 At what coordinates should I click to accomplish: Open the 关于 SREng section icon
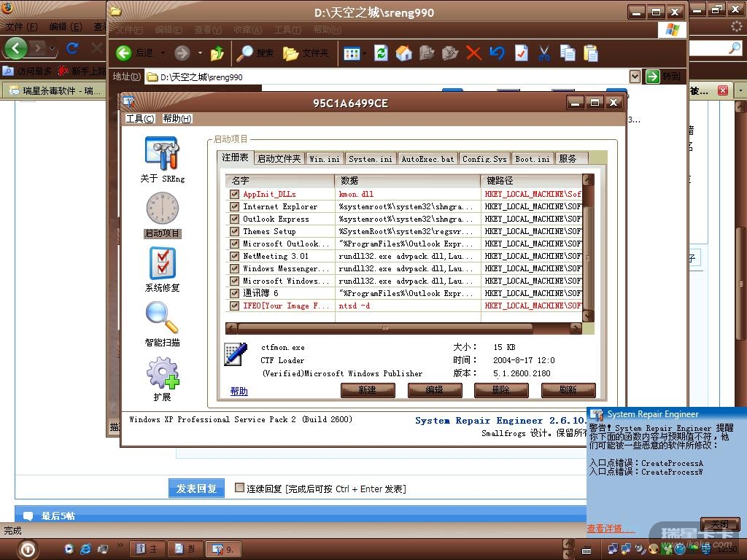click(x=162, y=153)
